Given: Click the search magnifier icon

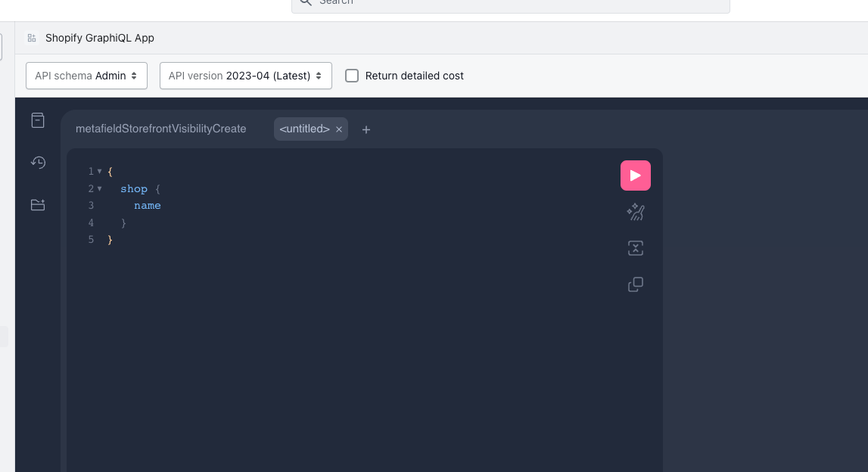Looking at the screenshot, I should click(305, 3).
